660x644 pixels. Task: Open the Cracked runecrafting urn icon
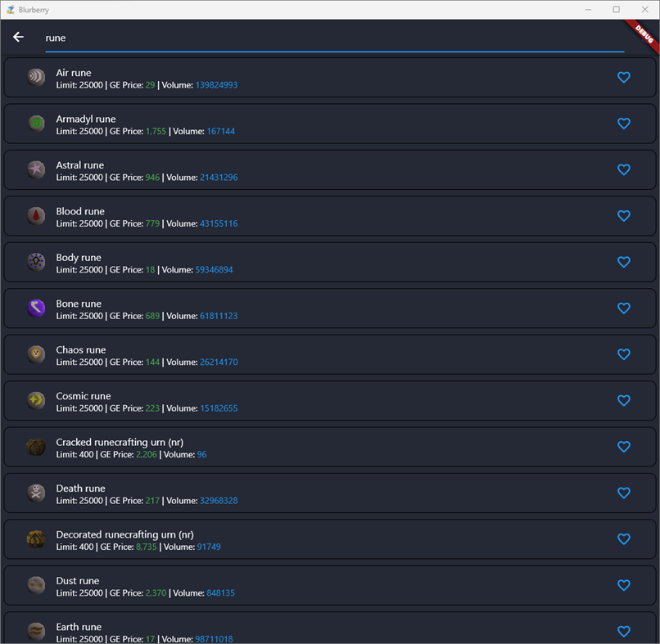click(36, 447)
